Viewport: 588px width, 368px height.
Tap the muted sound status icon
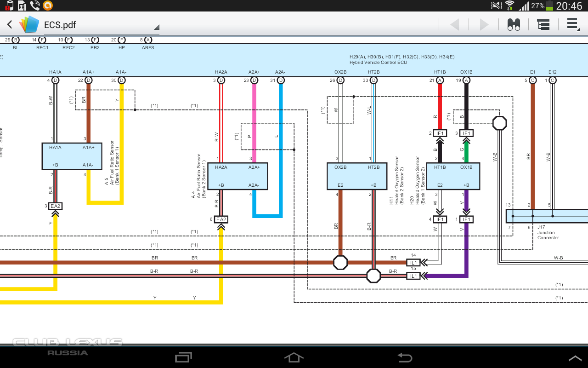pos(496,6)
